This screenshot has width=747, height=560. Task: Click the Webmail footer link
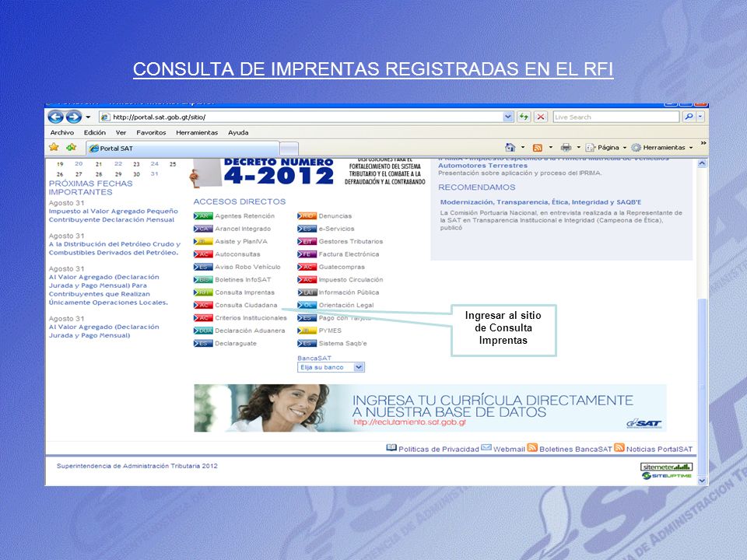click(509, 449)
